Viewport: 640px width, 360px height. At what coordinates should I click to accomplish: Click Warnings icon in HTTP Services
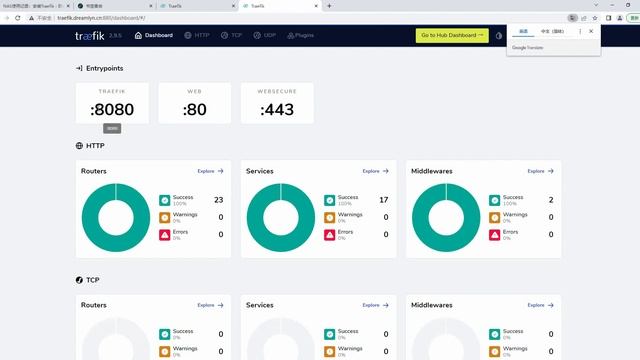[329, 218]
